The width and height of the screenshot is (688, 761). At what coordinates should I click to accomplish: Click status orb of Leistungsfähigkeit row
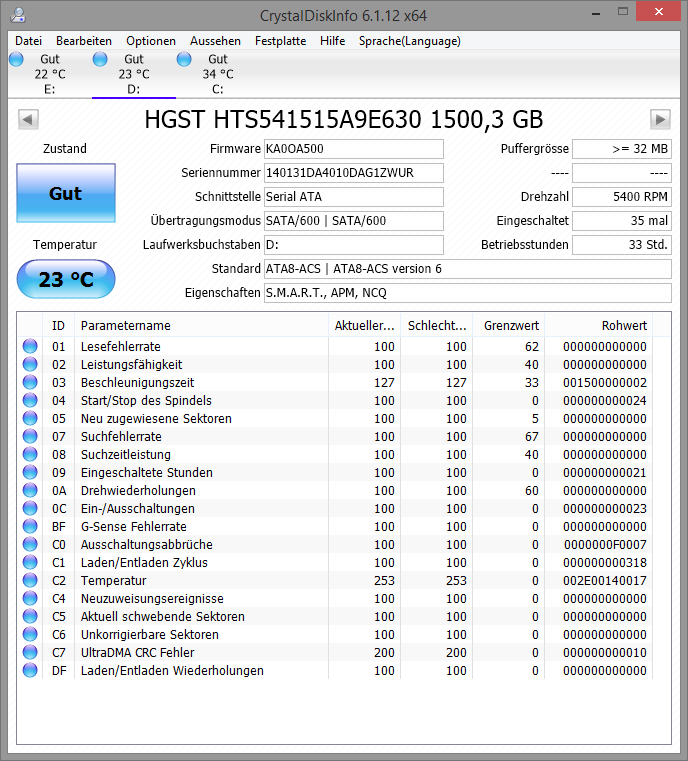[x=30, y=364]
